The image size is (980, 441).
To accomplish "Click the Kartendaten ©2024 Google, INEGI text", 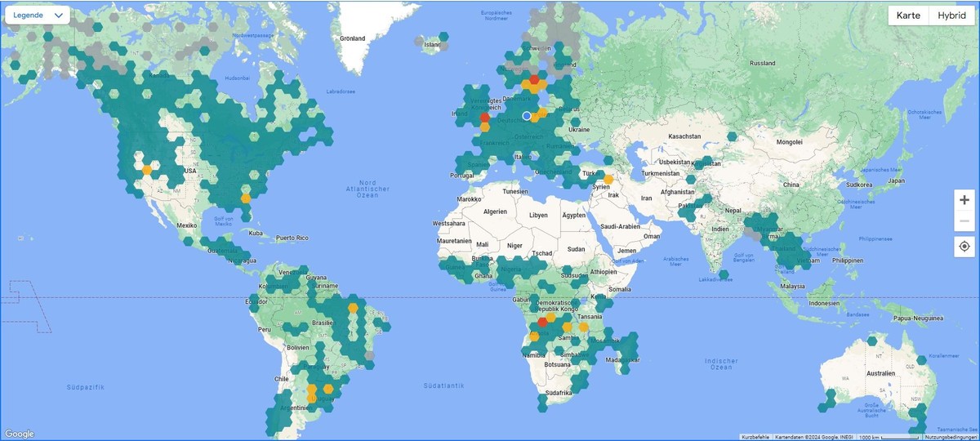I will pyautogui.click(x=813, y=437).
